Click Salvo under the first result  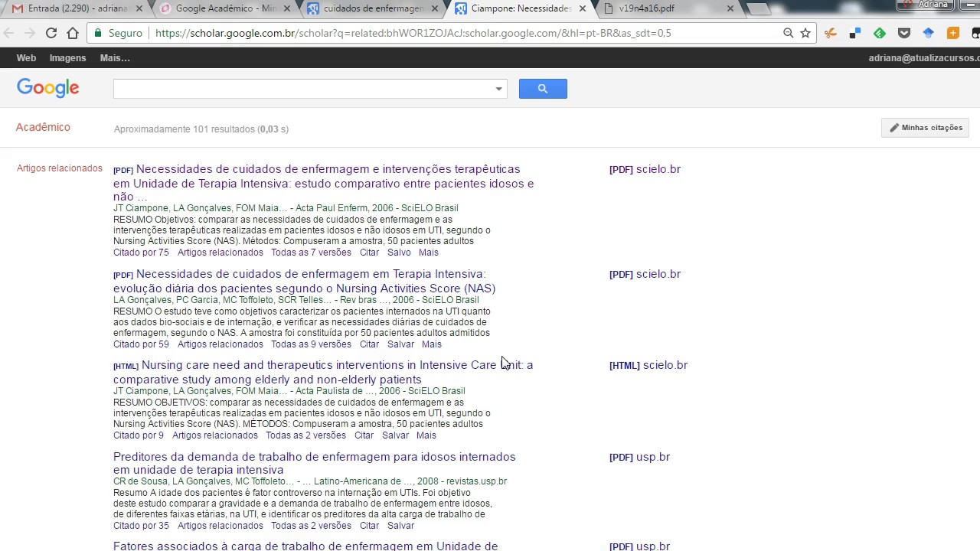[399, 253]
